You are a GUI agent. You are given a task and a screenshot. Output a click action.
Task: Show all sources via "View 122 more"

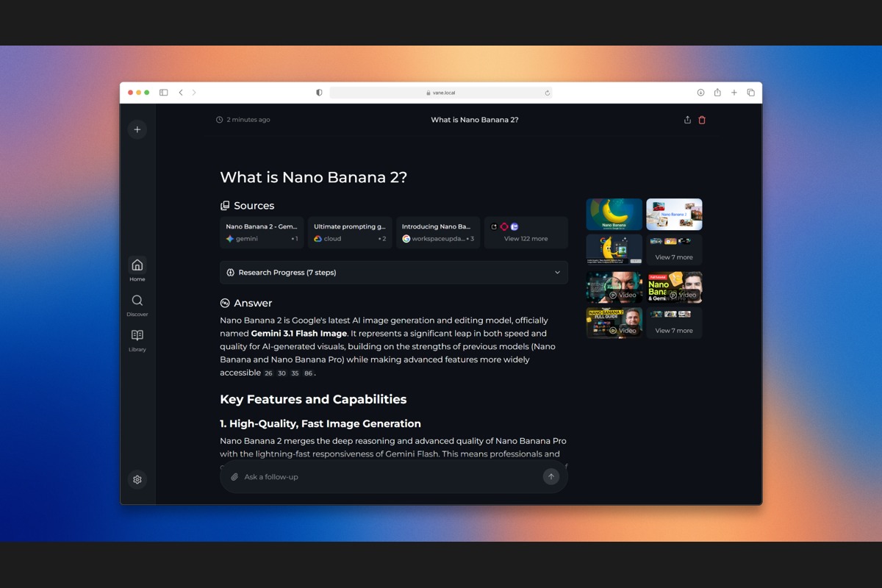click(x=526, y=232)
